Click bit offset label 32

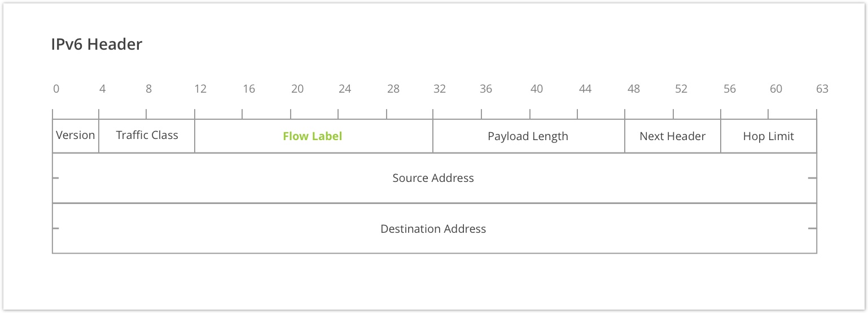(x=439, y=89)
